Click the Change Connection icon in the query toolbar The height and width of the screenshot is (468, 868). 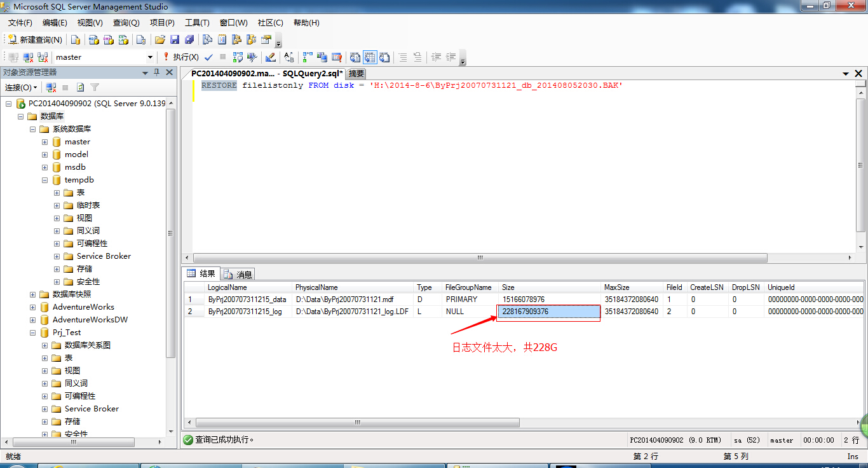point(43,57)
